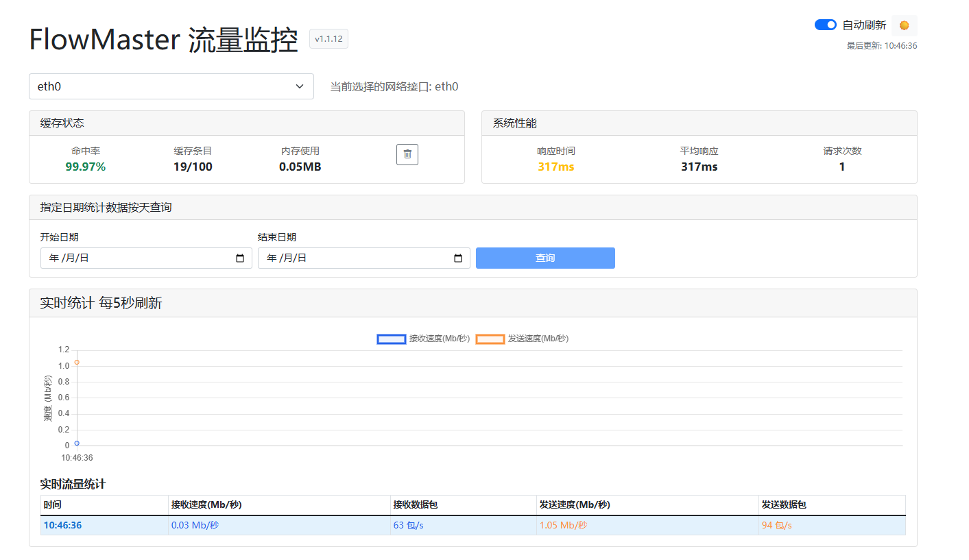Open the eth0 network interface dropdown
The image size is (969, 560).
[171, 86]
